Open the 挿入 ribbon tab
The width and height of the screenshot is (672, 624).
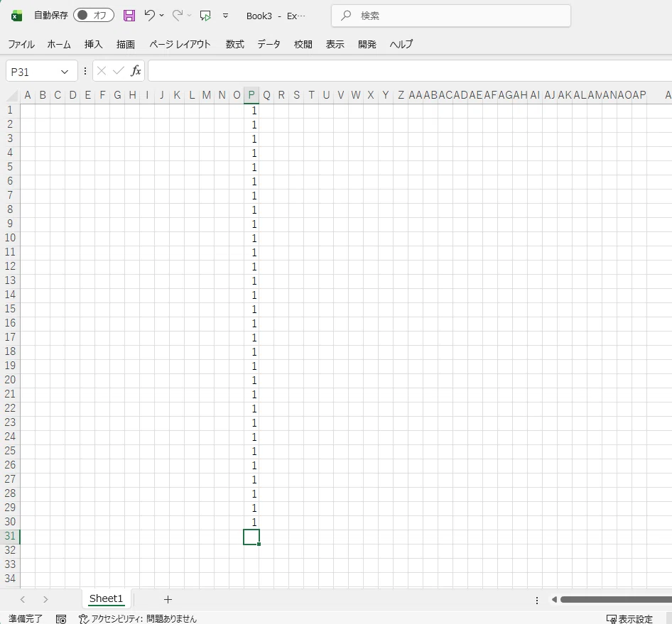point(94,44)
